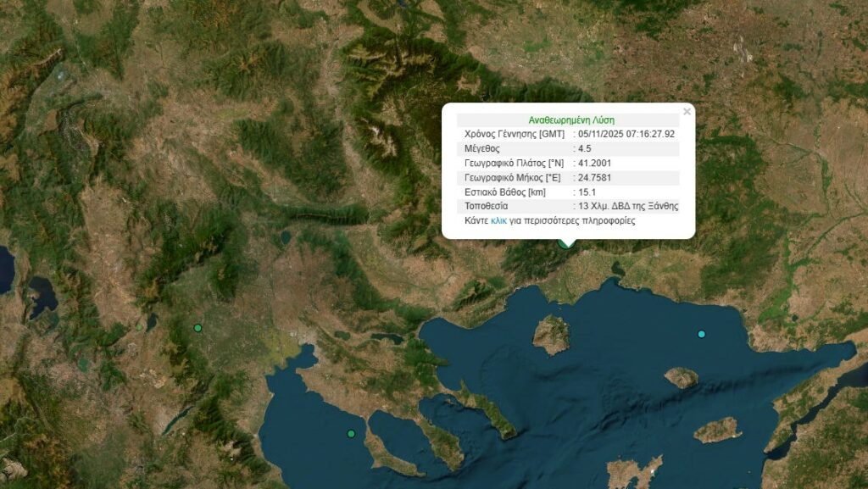Click the timestamp 05/11/2025 07:16:27.92
The height and width of the screenshot is (489, 868).
click(x=627, y=133)
